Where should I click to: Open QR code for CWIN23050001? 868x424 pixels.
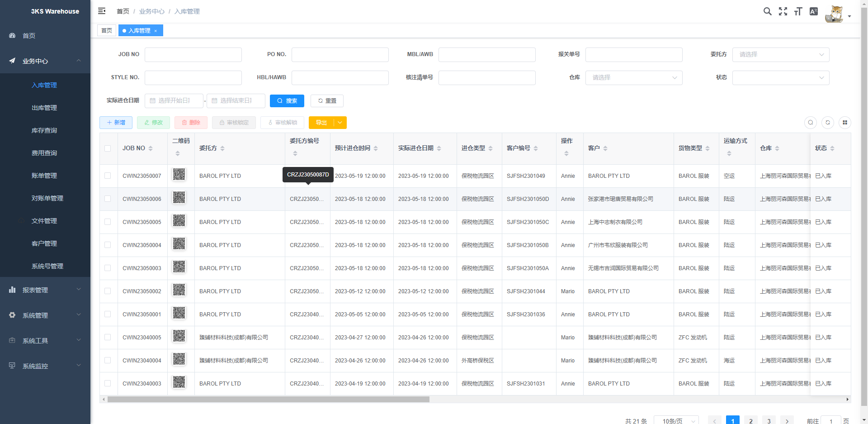[x=179, y=313]
